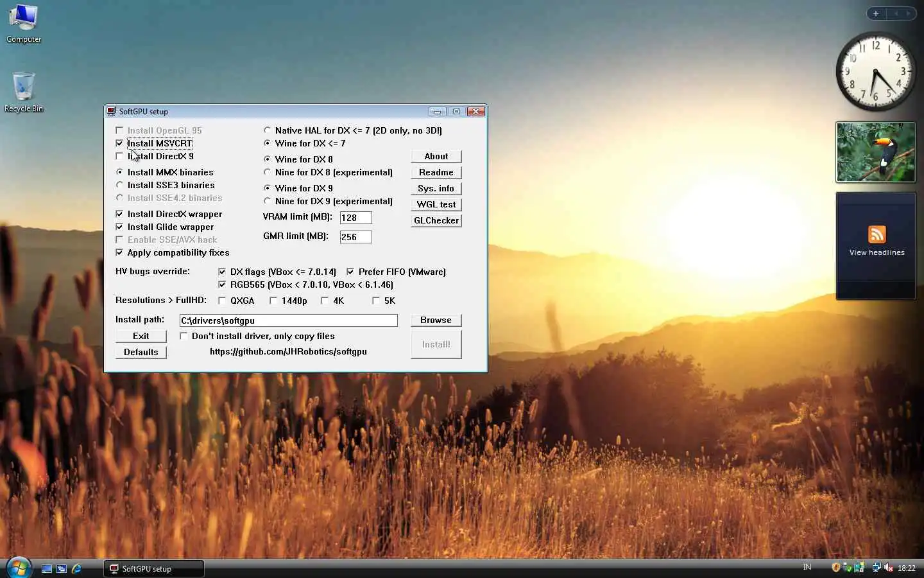Click Switch between windows icon

tap(62, 568)
